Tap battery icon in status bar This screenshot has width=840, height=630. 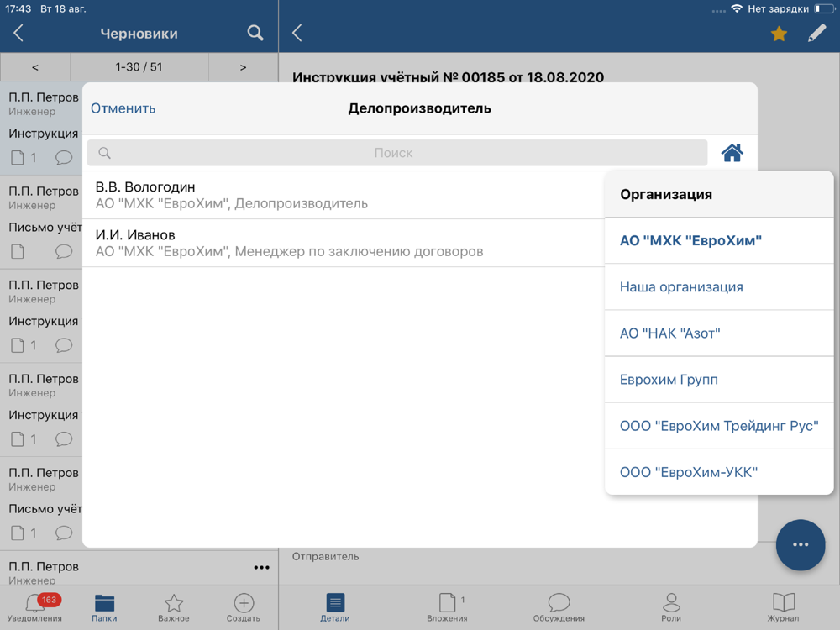pyautogui.click(x=825, y=8)
